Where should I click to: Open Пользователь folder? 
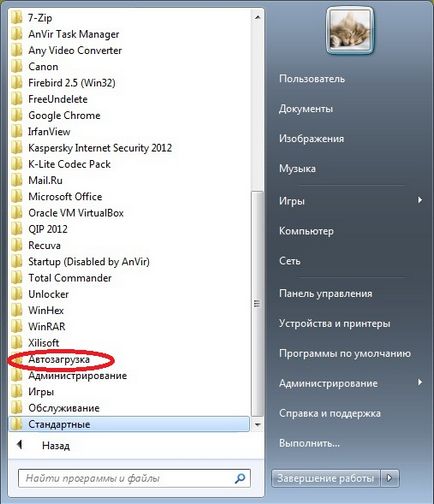(312, 79)
